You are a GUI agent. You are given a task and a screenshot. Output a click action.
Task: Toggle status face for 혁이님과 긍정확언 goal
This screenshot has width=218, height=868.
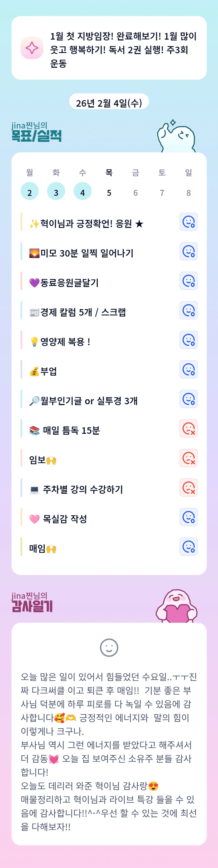coord(188,222)
